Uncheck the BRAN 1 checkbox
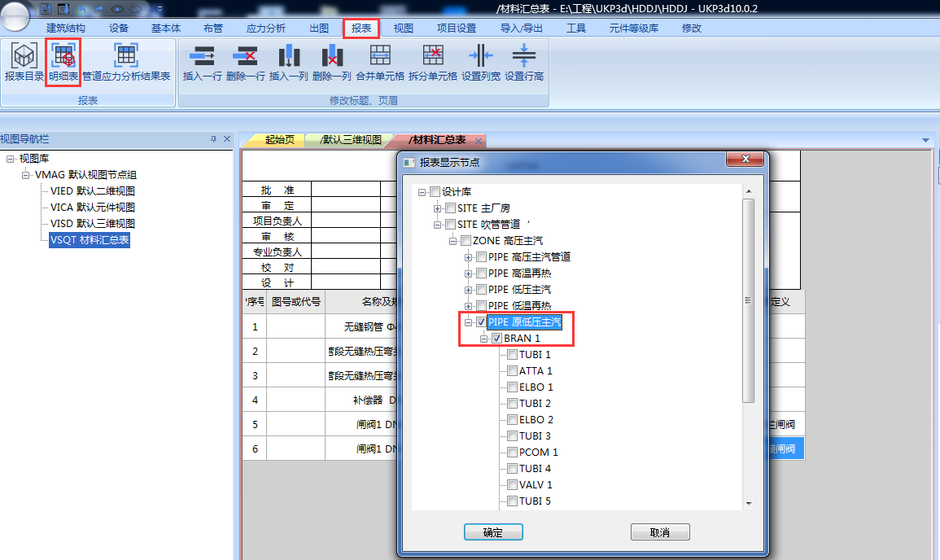The height and width of the screenshot is (560, 940). click(496, 339)
